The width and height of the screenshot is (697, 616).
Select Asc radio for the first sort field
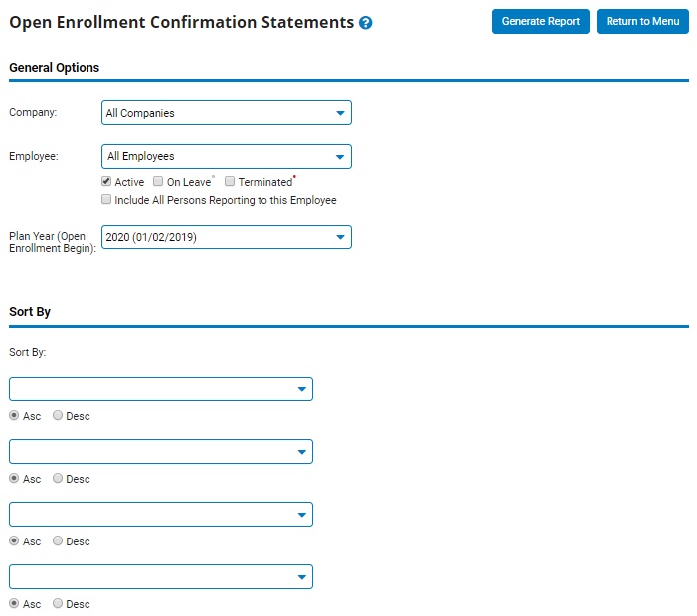(x=14, y=415)
